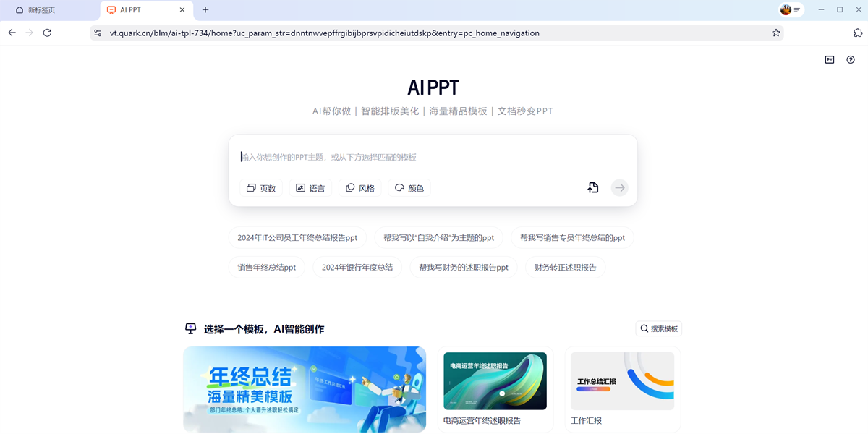Expand the 语言 language selector
This screenshot has width=868, height=434.
[310, 188]
